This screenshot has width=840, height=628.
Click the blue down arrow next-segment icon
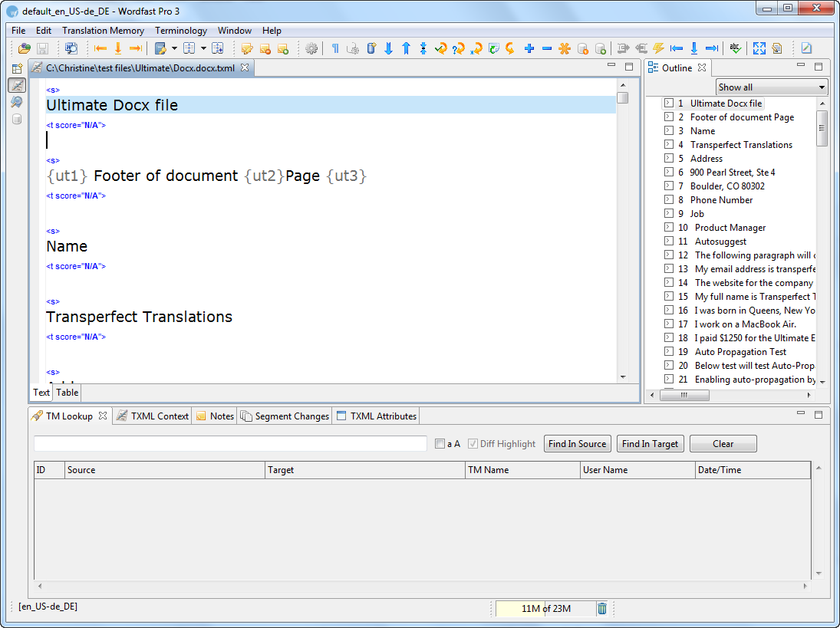tap(388, 49)
